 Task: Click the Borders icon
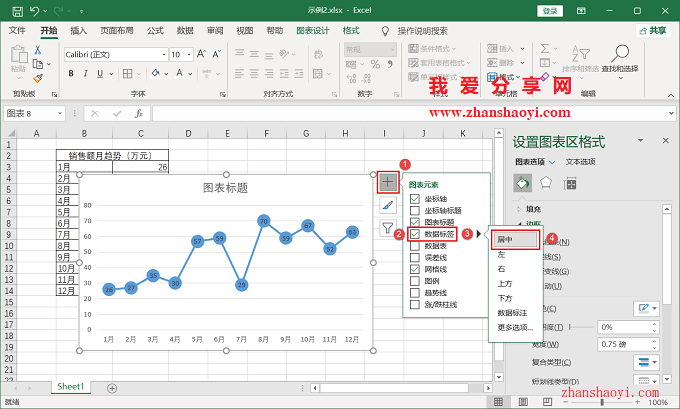[128, 74]
